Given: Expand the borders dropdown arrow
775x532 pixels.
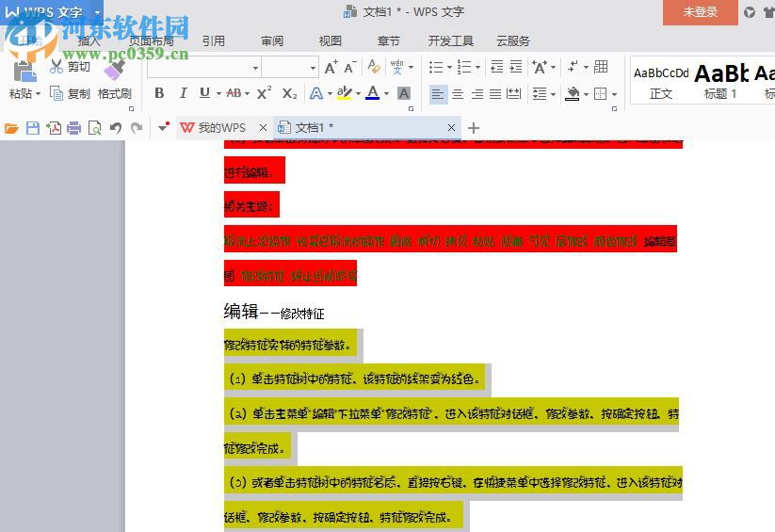Looking at the screenshot, I should (x=614, y=94).
